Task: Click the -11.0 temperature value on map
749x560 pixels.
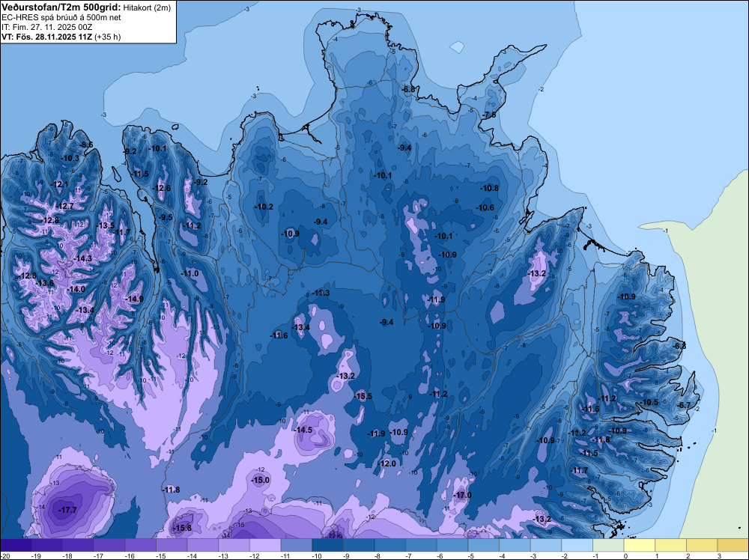Action: point(189,273)
